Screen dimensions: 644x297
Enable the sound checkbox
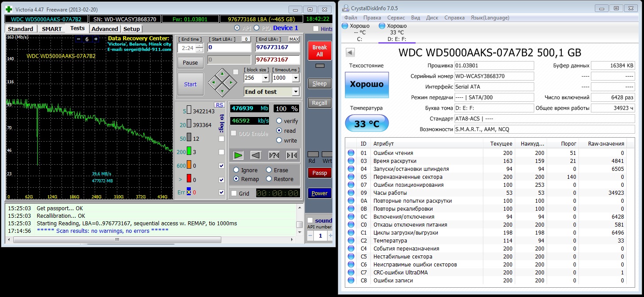(x=310, y=220)
